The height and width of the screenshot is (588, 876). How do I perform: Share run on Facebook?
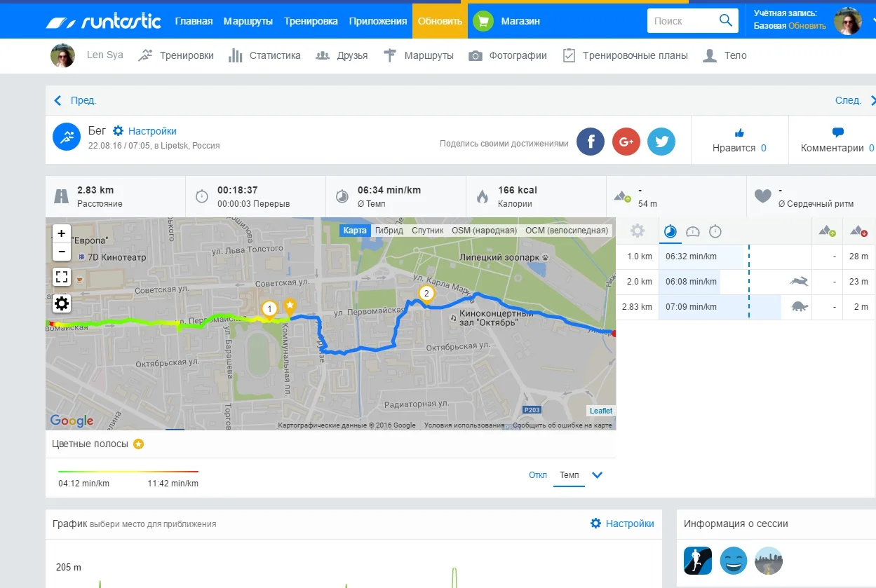[x=591, y=142]
